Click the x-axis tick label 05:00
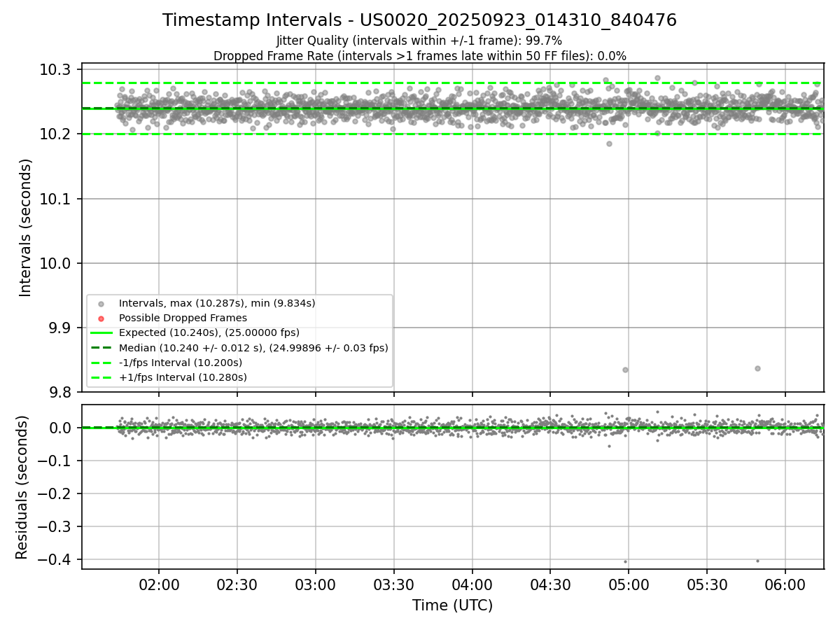This screenshot has height=630, width=840. [629, 584]
